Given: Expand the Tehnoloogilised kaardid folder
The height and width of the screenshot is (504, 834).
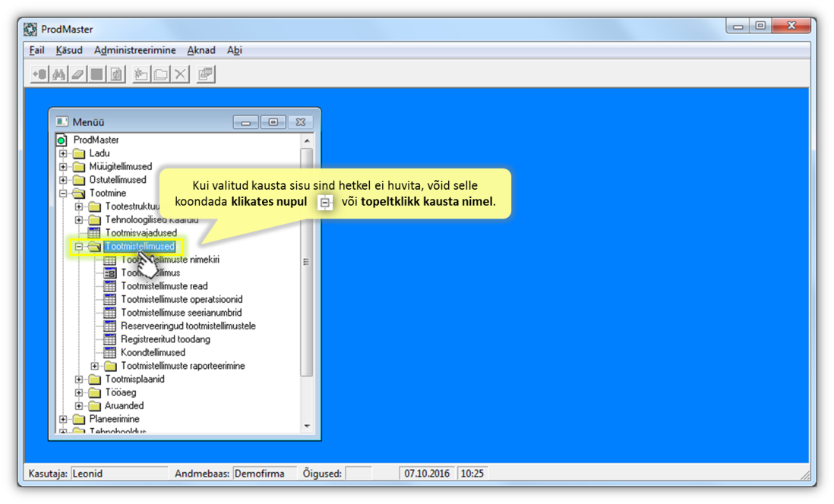Looking at the screenshot, I should (79, 220).
